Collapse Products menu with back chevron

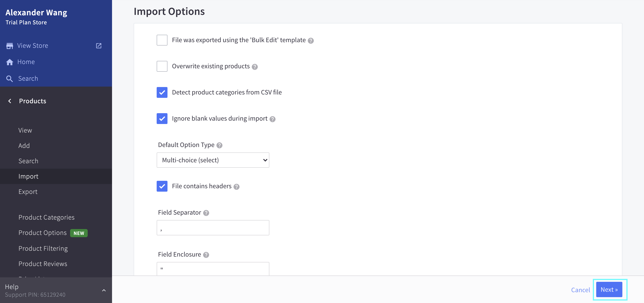[10, 101]
